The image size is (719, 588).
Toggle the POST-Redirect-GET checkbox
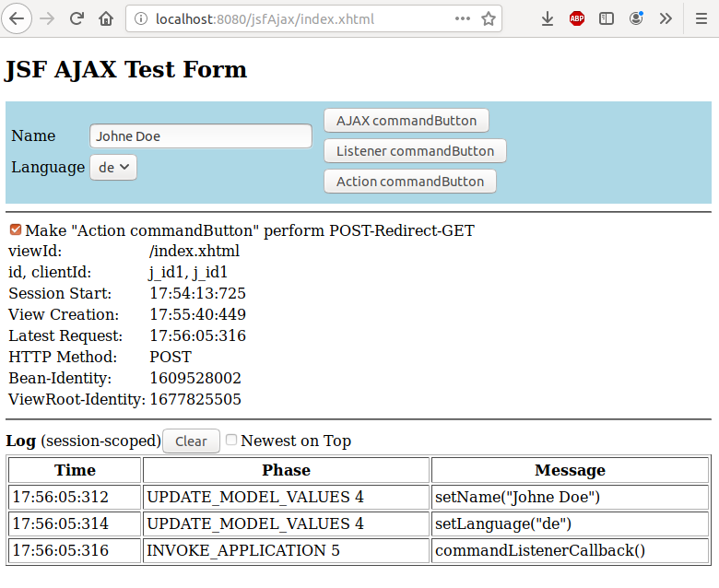pyautogui.click(x=16, y=229)
